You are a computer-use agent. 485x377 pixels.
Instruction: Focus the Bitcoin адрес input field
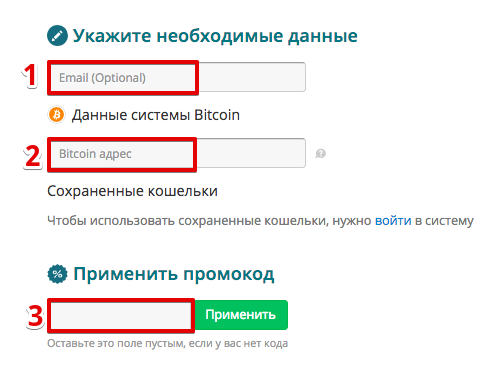177,153
